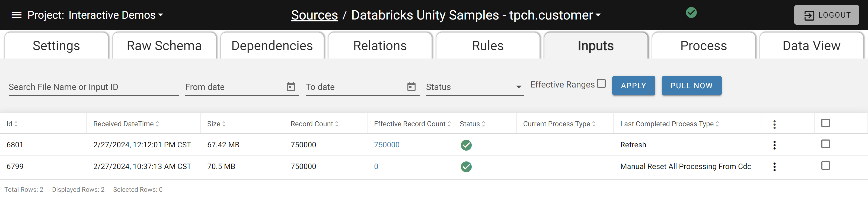868x198 pixels.
Task: Open the hamburger navigation menu
Action: pyautogui.click(x=17, y=15)
